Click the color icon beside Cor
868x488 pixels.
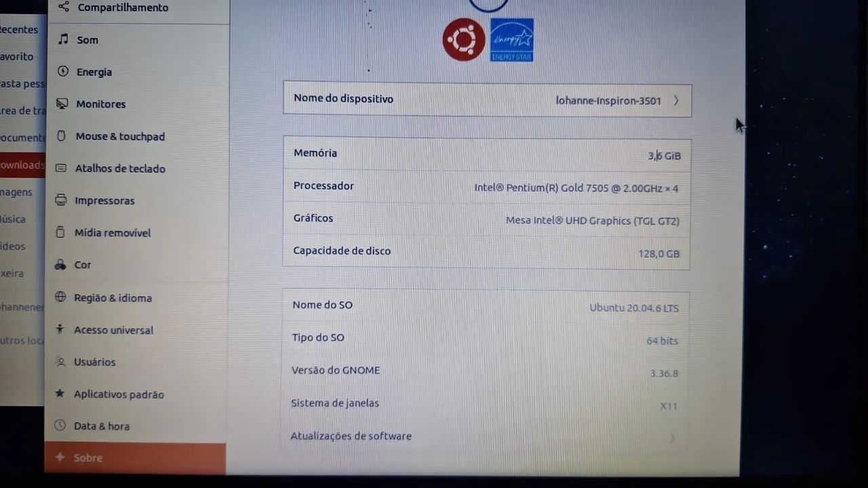pyautogui.click(x=60, y=265)
